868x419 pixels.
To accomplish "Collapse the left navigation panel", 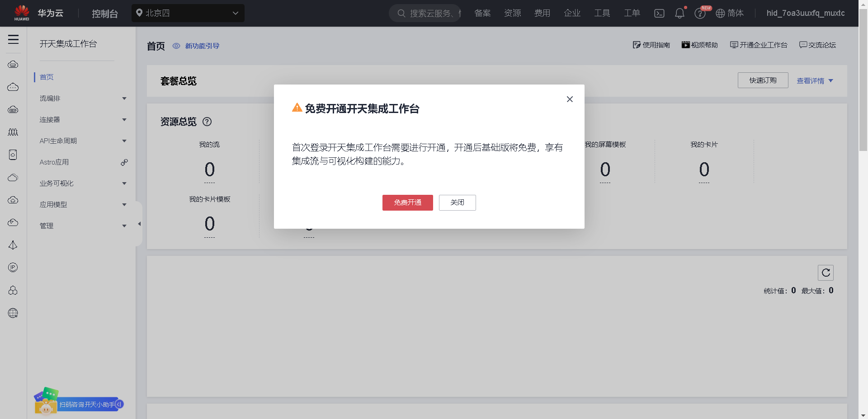I will 139,224.
